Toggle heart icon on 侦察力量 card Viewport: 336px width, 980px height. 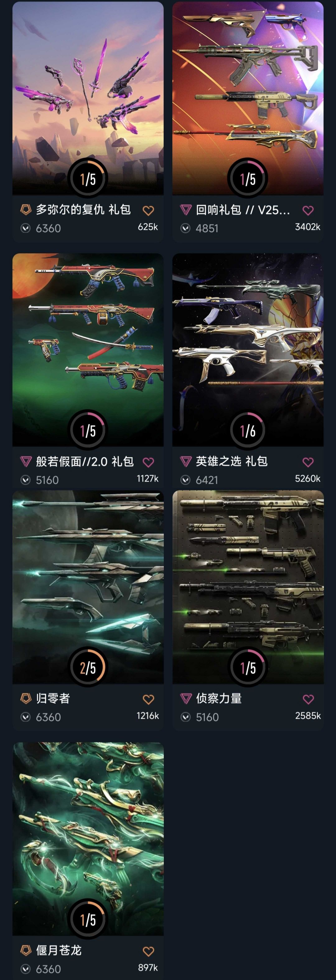pyautogui.click(x=308, y=699)
